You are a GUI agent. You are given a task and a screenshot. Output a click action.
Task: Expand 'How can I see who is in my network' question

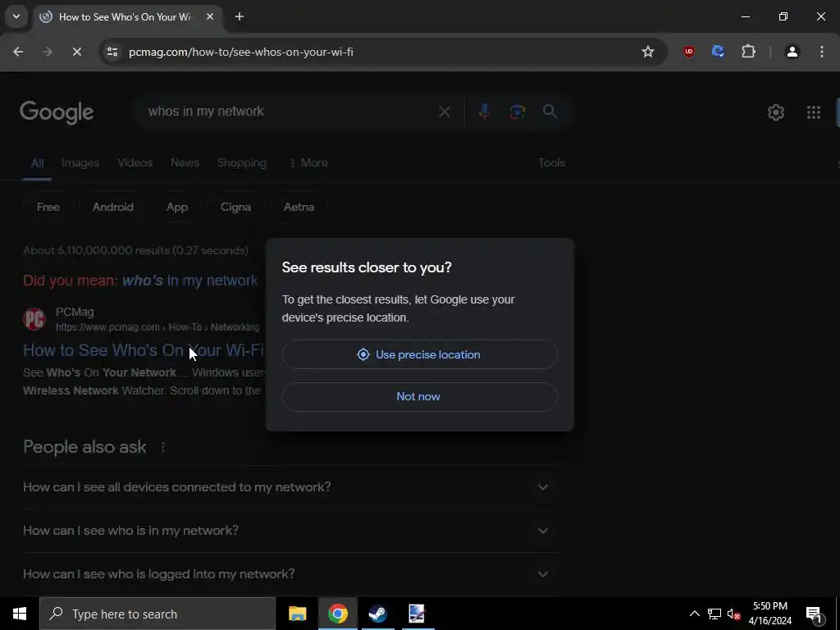pos(290,531)
